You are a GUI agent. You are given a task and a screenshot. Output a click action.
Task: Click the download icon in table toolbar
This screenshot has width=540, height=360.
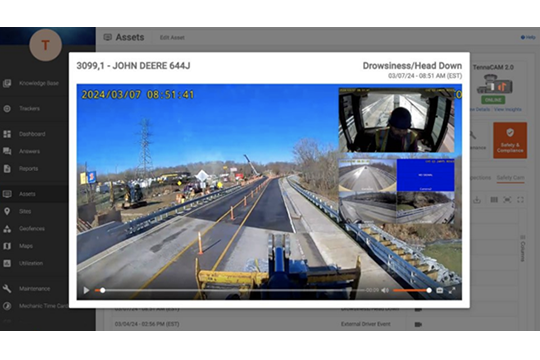click(477, 200)
